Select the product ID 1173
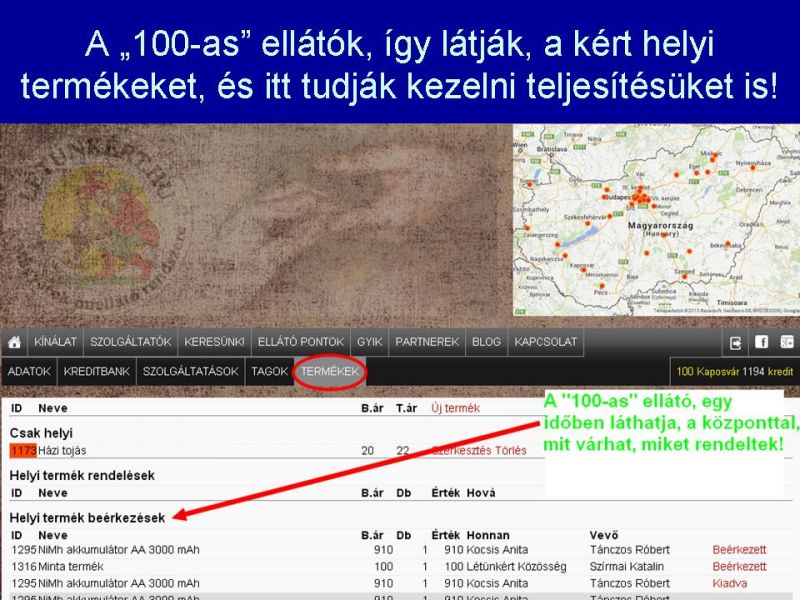This screenshot has height=600, width=800. (23, 451)
